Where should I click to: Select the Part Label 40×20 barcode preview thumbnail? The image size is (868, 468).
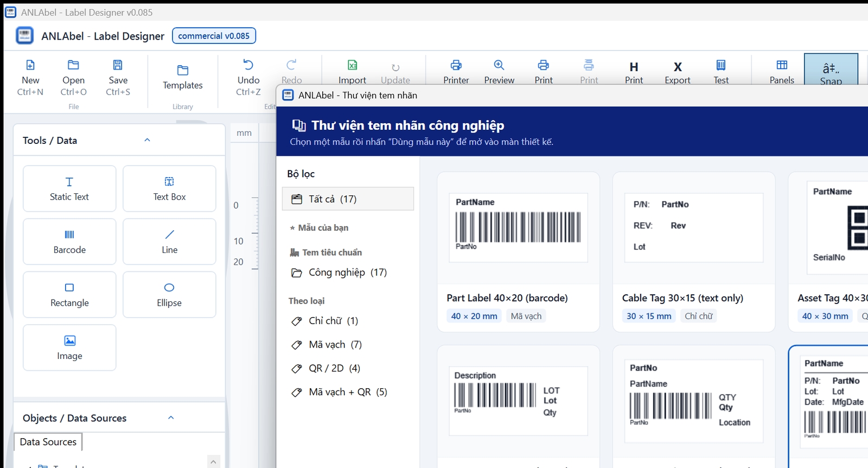518,227
